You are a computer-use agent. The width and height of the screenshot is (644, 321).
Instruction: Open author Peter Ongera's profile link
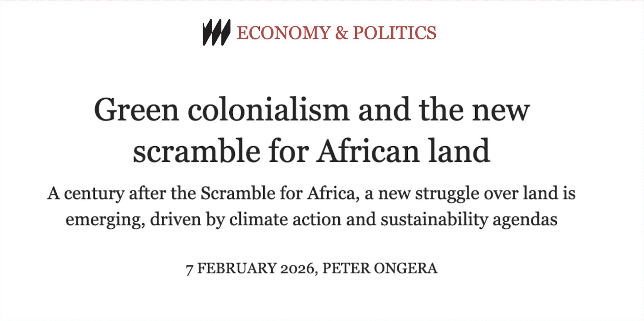[x=380, y=269]
